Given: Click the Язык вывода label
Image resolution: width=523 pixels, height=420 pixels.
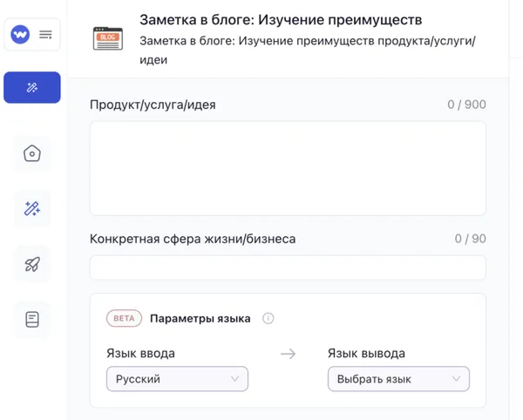Looking at the screenshot, I should (366, 353).
